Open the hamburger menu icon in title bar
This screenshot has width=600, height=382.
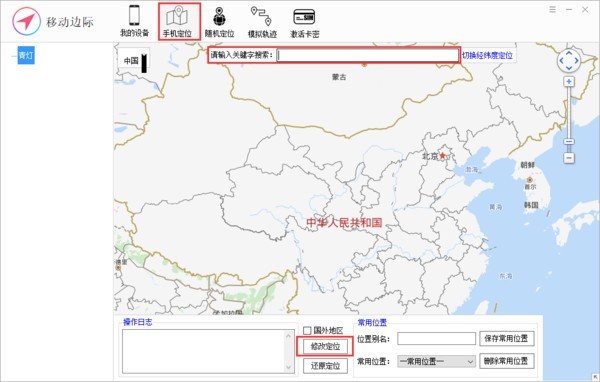point(553,9)
